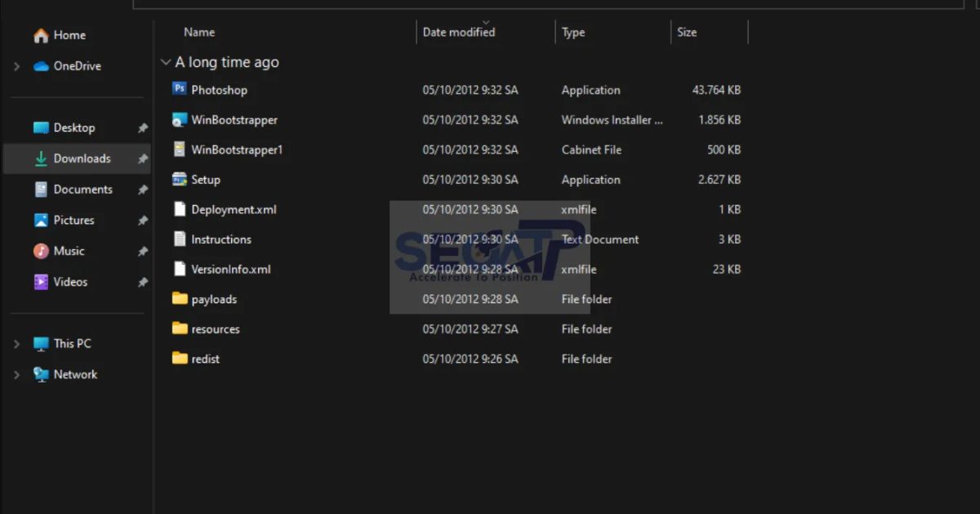The image size is (980, 514).
Task: Unpin Pictures from Quick access
Action: 143,220
